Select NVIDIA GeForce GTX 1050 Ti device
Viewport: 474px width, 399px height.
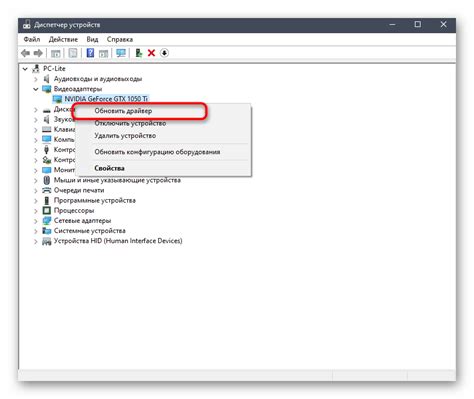point(106,99)
